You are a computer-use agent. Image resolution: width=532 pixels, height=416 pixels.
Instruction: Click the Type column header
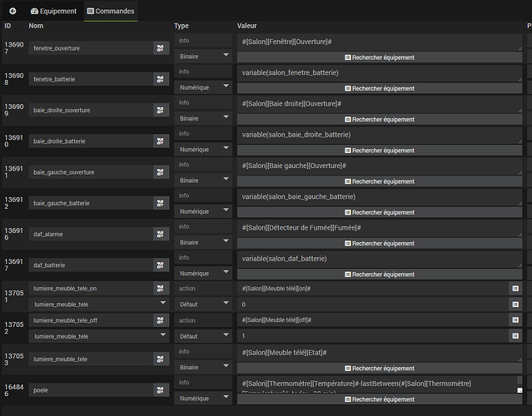tap(181, 26)
